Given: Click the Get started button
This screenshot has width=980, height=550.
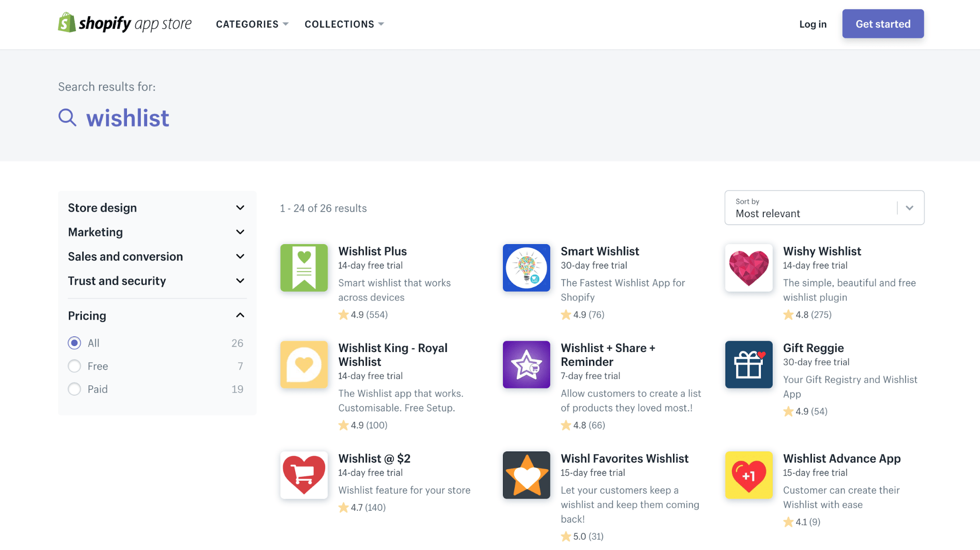Looking at the screenshot, I should (883, 24).
